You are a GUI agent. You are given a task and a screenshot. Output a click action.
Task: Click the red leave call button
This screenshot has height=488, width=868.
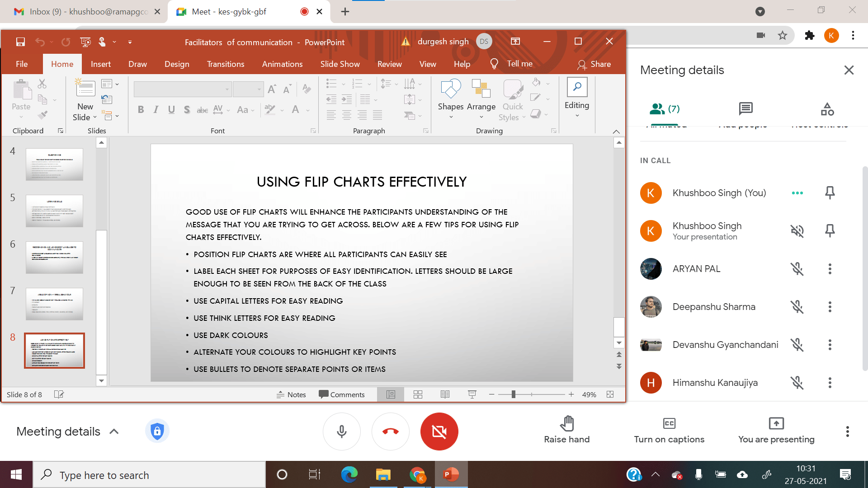[391, 432]
